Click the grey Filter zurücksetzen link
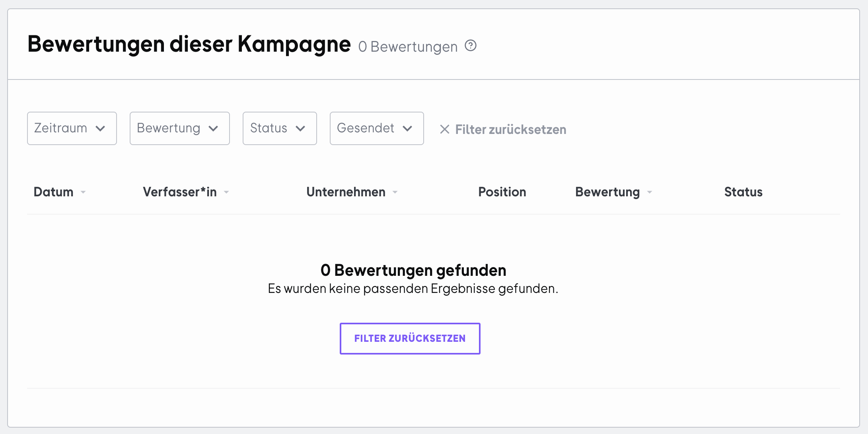Viewport: 868px width, 434px height. [511, 130]
